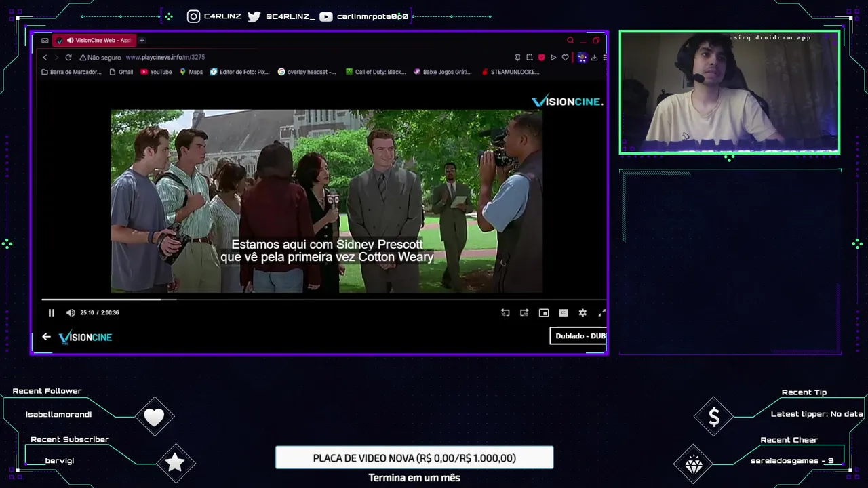Click the dollar icon beside Recent Tip
The image size is (868, 488).
(x=713, y=417)
